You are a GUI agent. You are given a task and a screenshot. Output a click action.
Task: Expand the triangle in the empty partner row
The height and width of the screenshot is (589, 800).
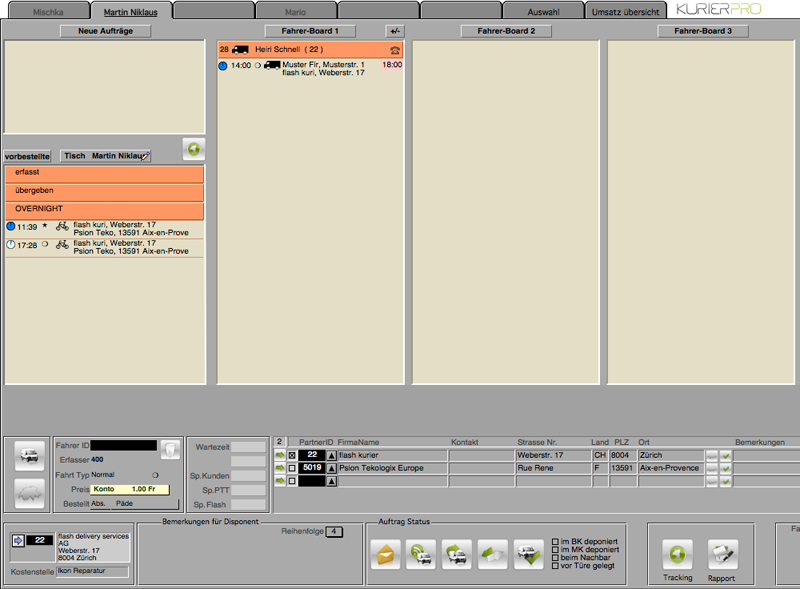click(x=332, y=481)
